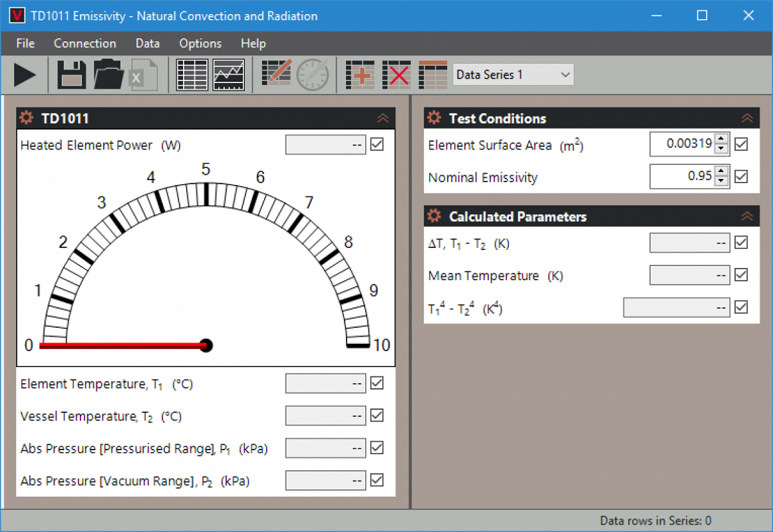Viewport: 773px width, 532px height.
Task: Save data using the floppy disk icon
Action: (x=71, y=75)
